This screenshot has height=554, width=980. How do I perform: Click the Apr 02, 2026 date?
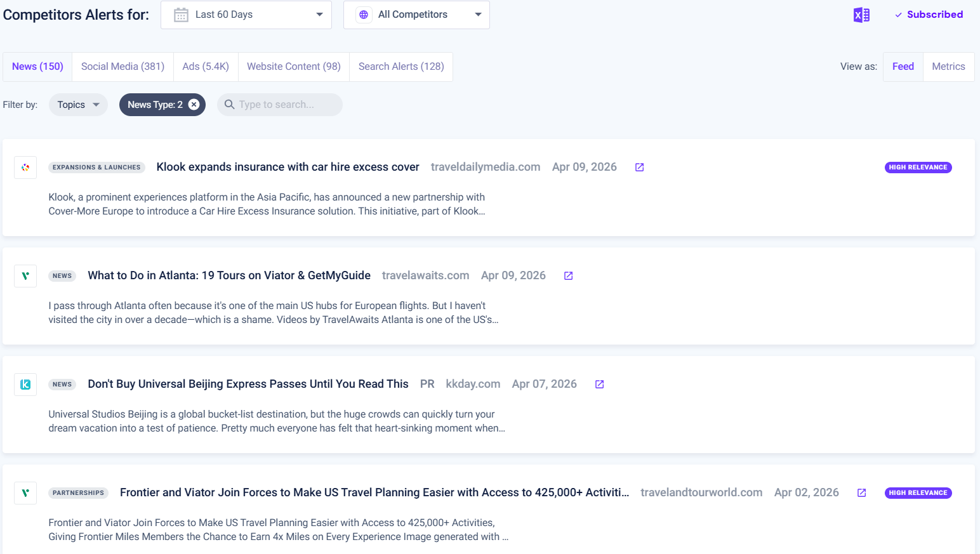[x=807, y=492]
